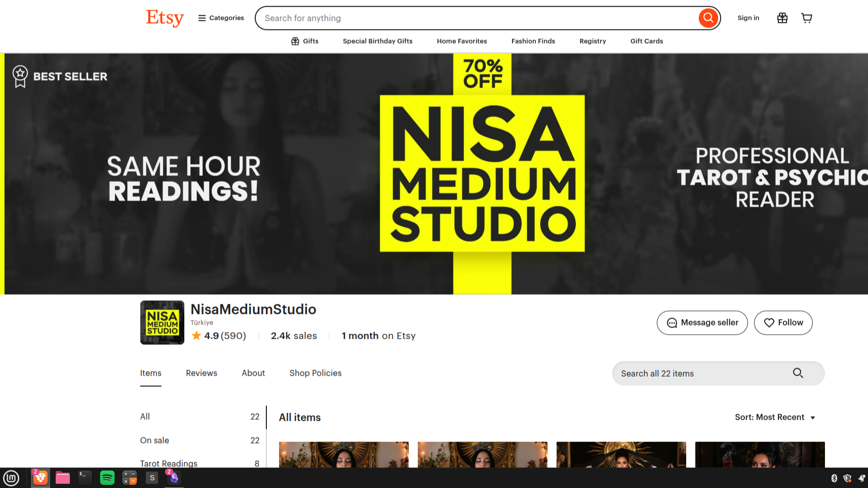
Task: Click magnifier icon in shop search box
Action: pos(798,373)
